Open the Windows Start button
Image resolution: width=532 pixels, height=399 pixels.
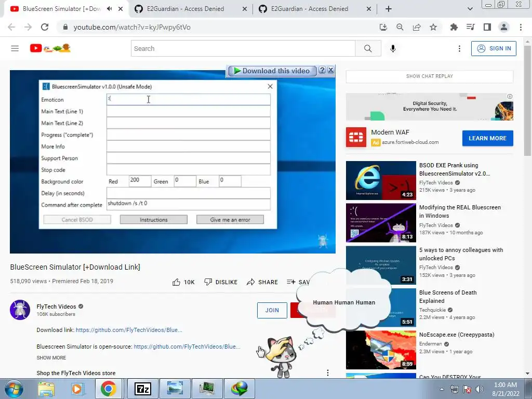pyautogui.click(x=14, y=389)
